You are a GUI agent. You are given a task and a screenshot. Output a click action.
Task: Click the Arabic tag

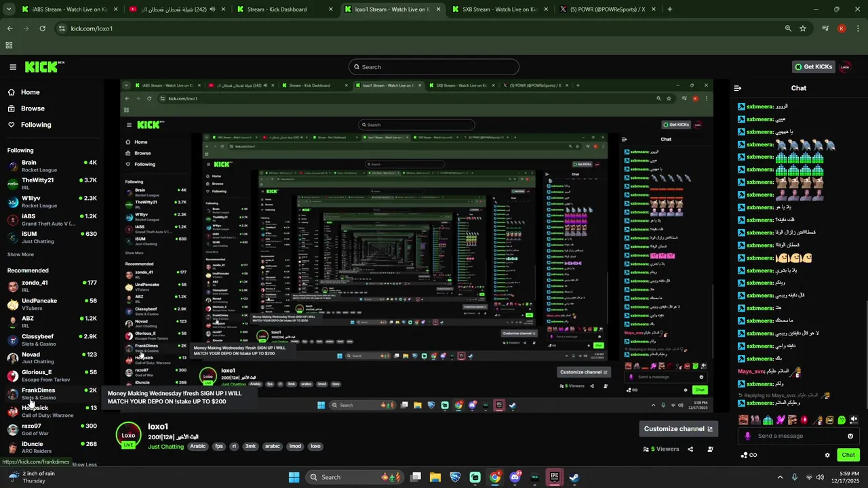point(197,447)
